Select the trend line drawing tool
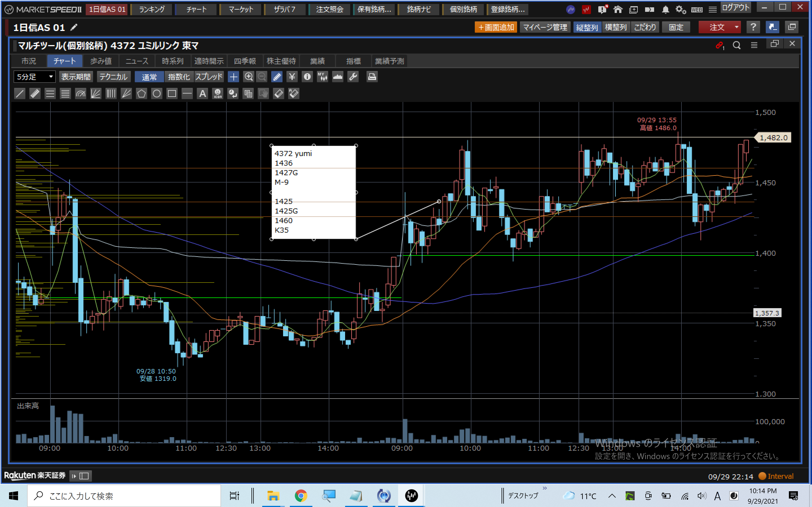 pyautogui.click(x=20, y=94)
